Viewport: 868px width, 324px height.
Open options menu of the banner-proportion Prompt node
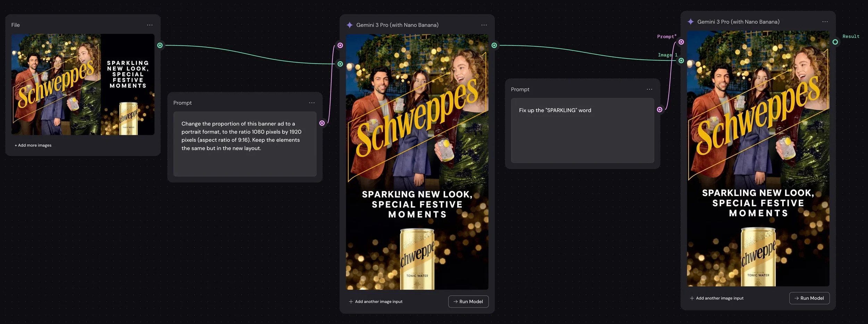(312, 103)
